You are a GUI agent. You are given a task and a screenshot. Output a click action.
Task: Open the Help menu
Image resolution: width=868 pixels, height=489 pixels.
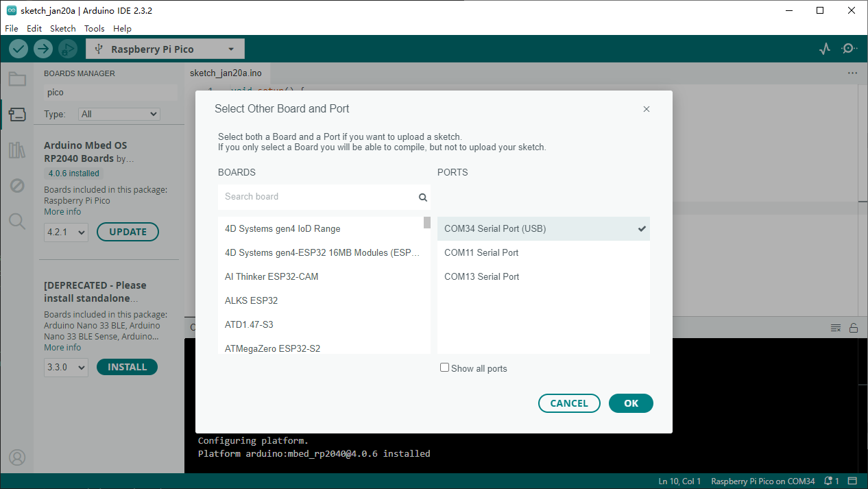pyautogui.click(x=122, y=29)
